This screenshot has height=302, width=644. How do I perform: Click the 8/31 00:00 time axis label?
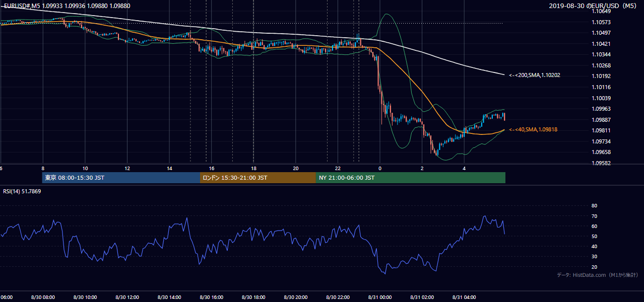point(380,297)
